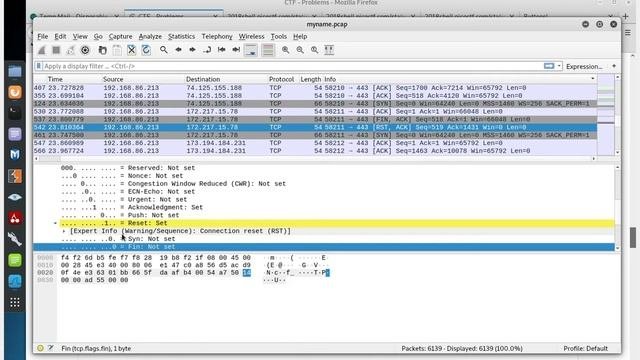Open capture options (gear circle icon)
This screenshot has width=640, height=360.
tap(85, 50)
